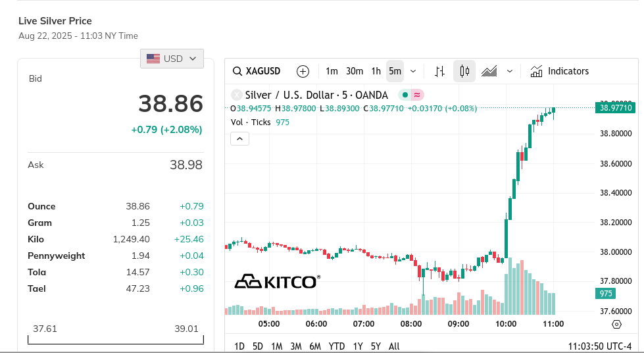Click the XAGUSD symbol search
644x353 pixels.
point(257,71)
